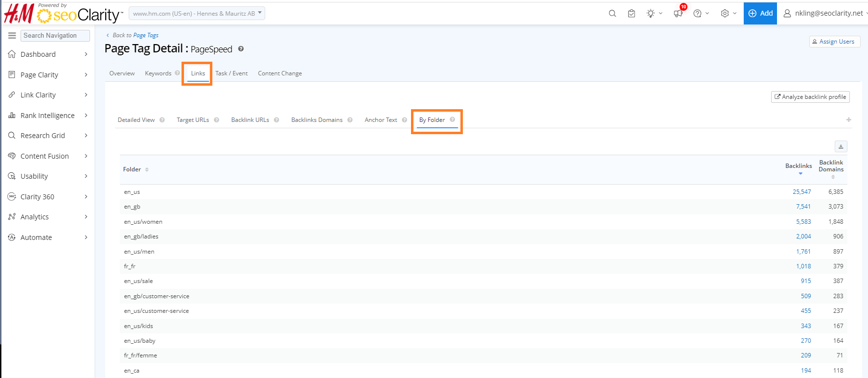Expand the Link Clarity sidebar menu
The image size is (868, 378).
38,95
